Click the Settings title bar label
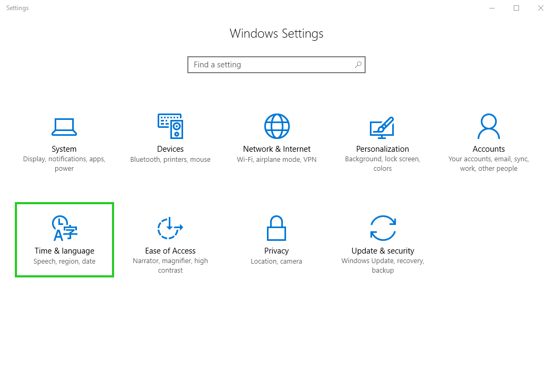This screenshot has width=553, height=392. coord(17,7)
